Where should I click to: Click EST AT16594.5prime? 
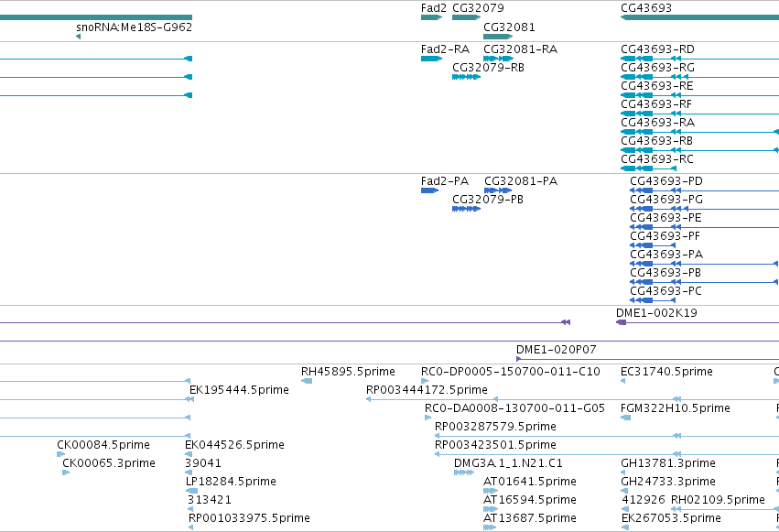pos(530,500)
